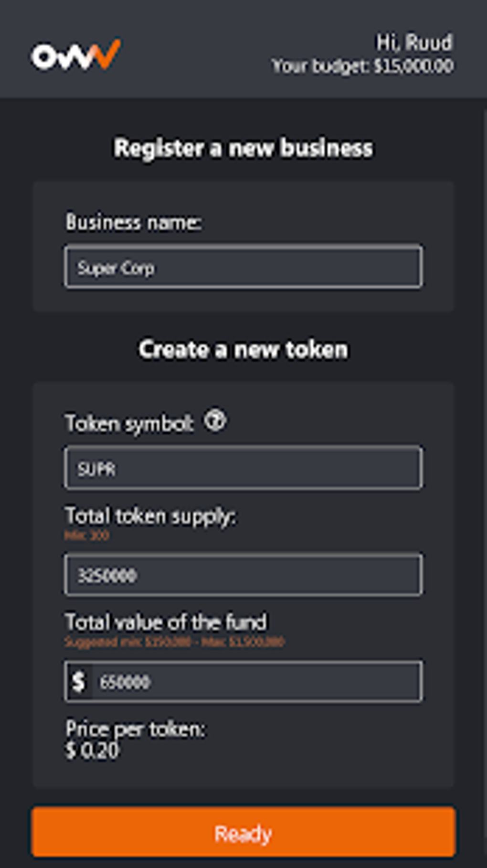Viewport: 487px width, 868px height.
Task: Click the "Hi, Ruud" greeting text
Action: [414, 43]
